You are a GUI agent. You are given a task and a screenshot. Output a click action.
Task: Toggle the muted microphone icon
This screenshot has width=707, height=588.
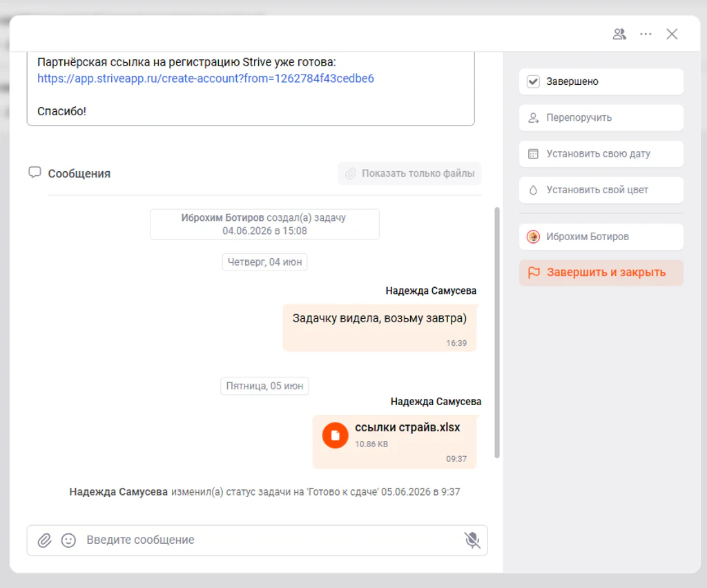[x=472, y=540]
